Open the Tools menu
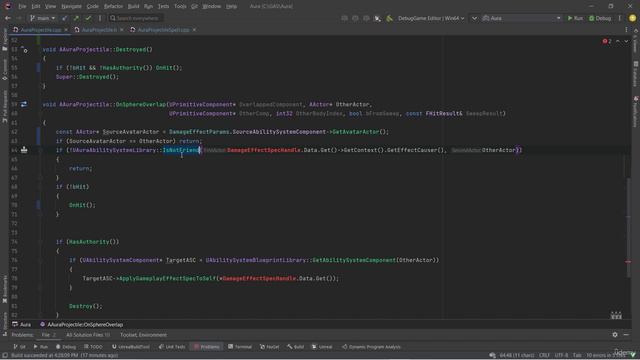Image resolution: width=640 pixels, height=360 pixels. point(180,7)
